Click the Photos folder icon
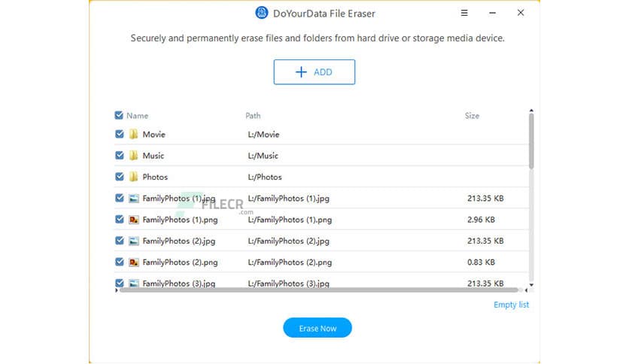629x364 pixels. [x=134, y=177]
